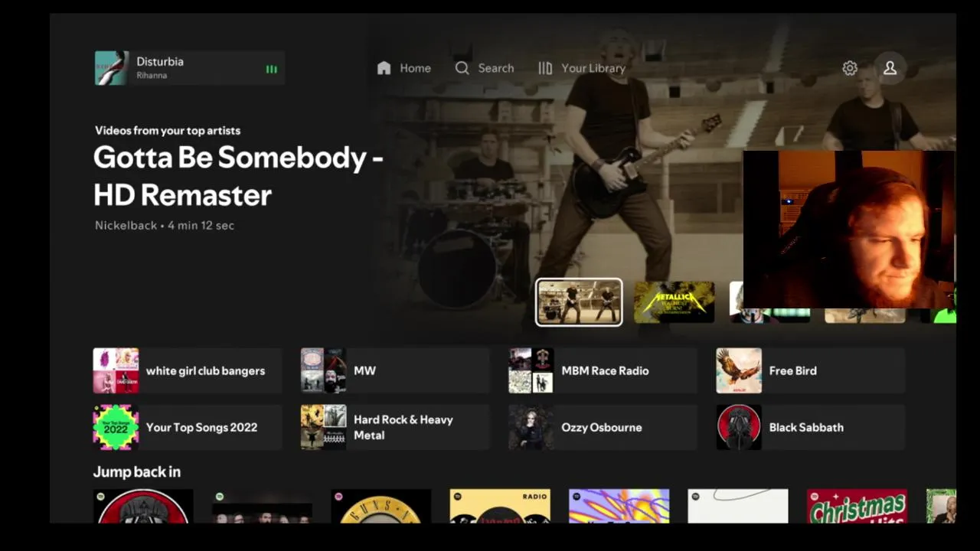Open yellow RADIO card in Jump back in
Screen dimensions: 980x551
(500, 506)
